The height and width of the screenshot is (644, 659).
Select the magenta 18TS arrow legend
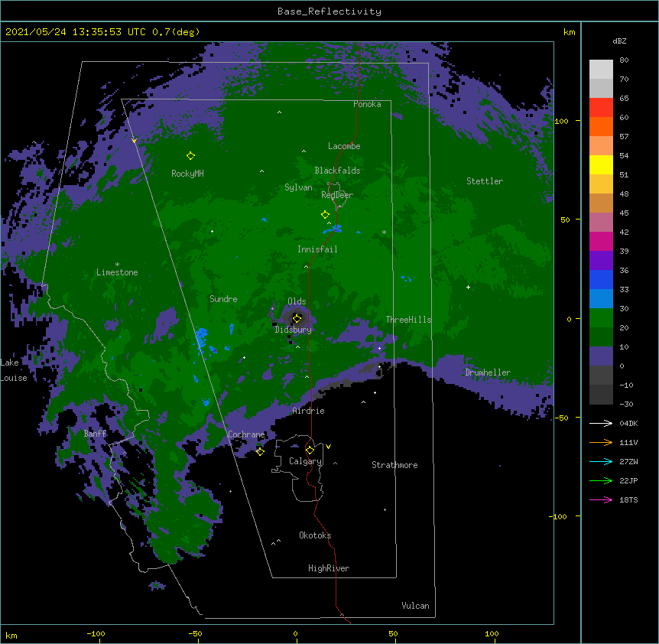[x=601, y=499]
